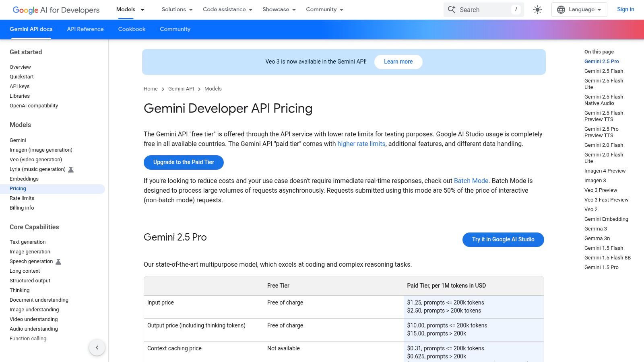
Task: Expand the Code assistance menu
Action: 228,10
